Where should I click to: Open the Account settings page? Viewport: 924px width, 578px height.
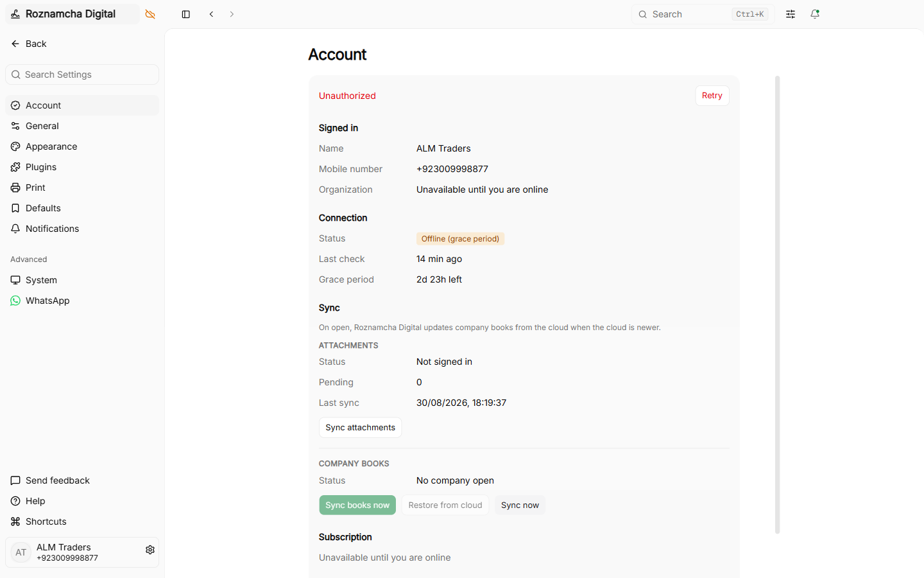click(82, 105)
